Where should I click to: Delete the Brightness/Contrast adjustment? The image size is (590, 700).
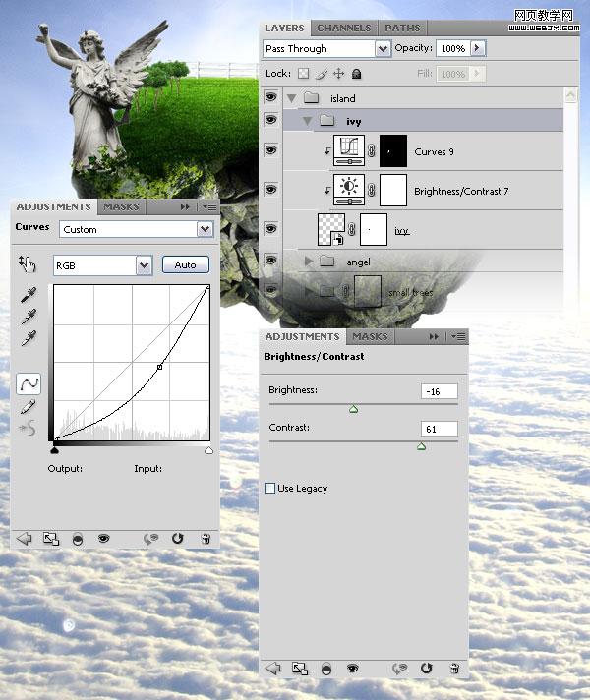point(454,669)
